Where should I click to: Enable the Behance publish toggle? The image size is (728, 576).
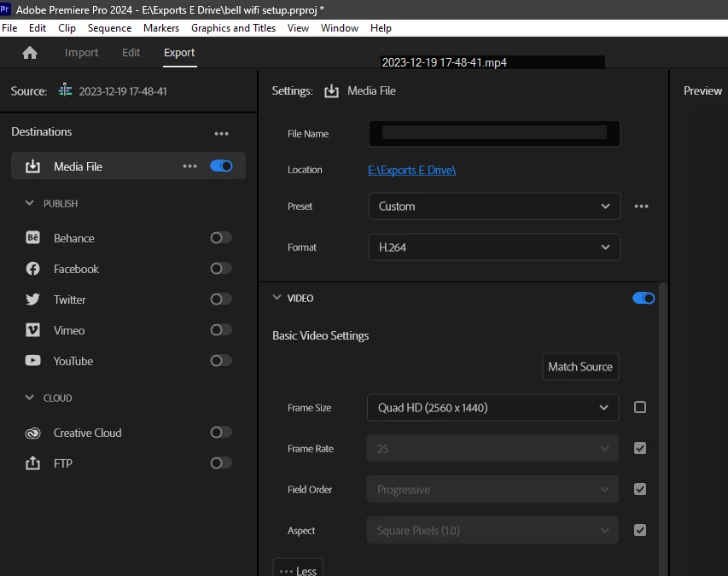tap(221, 237)
